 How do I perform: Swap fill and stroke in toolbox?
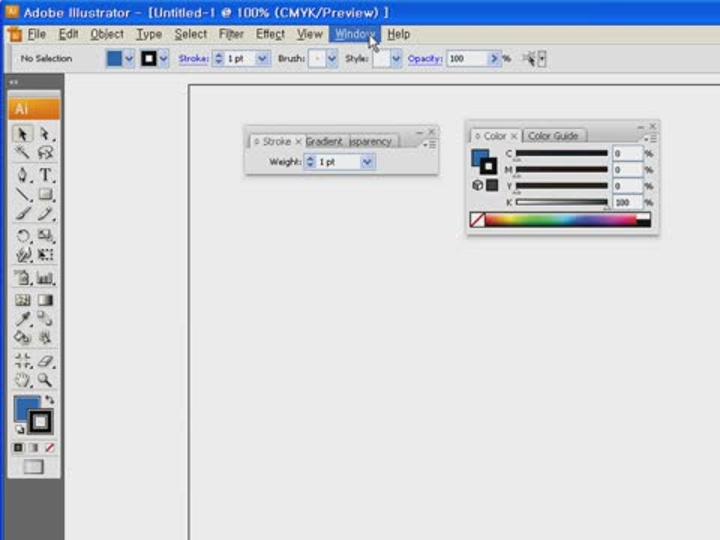[x=49, y=400]
